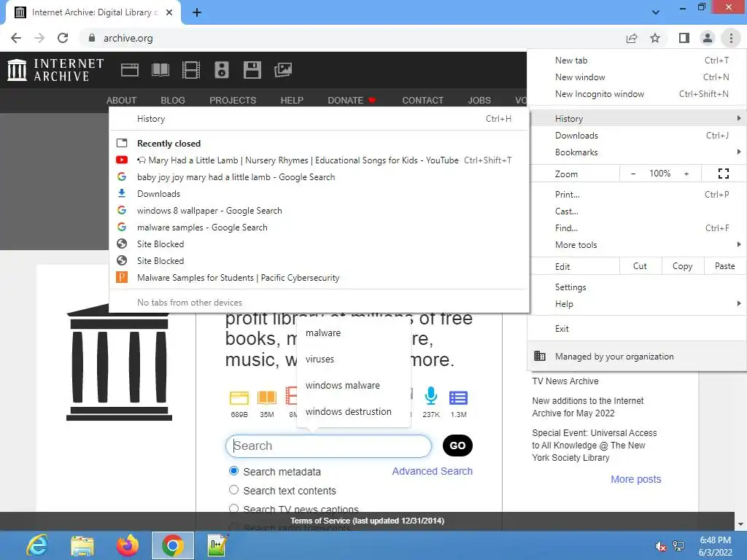This screenshot has width=747, height=560.
Task: Click the Copy button in Edit row
Action: point(682,266)
